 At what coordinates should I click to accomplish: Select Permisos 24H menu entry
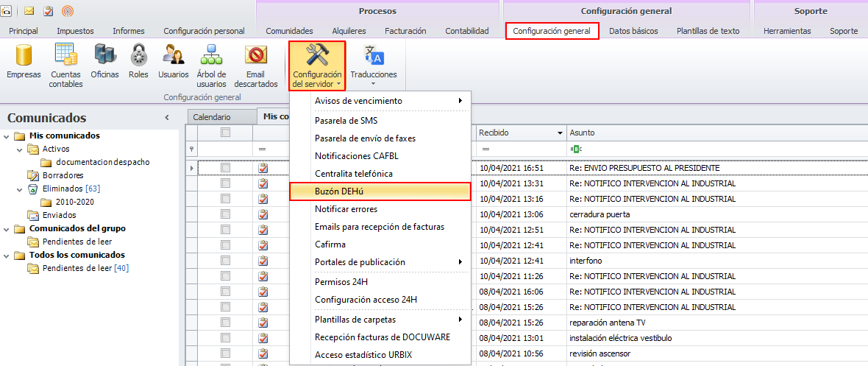point(380,282)
